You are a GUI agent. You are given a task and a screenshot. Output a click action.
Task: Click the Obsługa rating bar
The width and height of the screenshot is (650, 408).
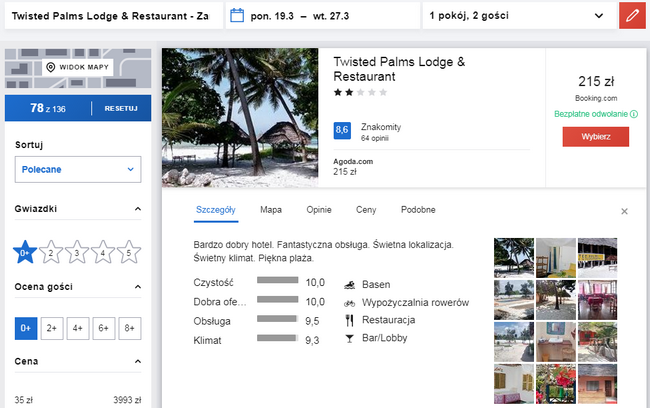coord(277,319)
